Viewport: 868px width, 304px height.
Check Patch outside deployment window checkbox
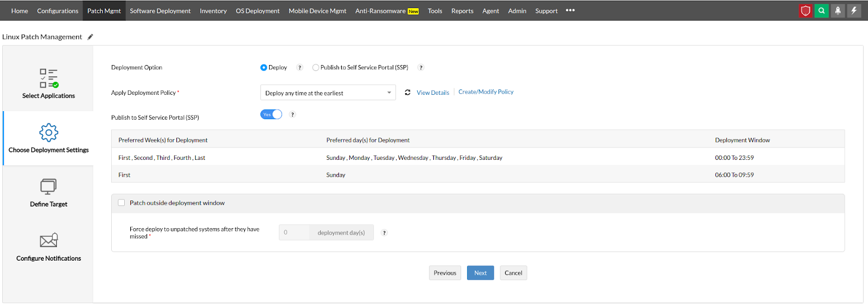pyautogui.click(x=122, y=203)
